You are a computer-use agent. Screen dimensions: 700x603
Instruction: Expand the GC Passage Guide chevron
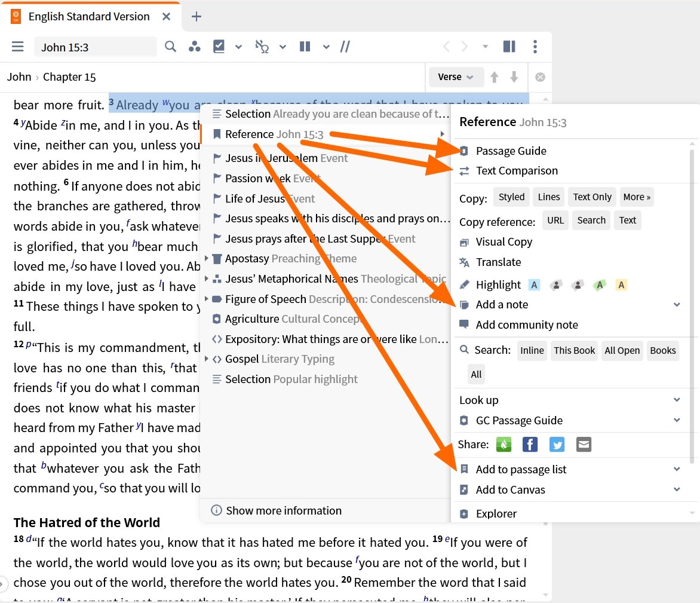click(x=677, y=420)
